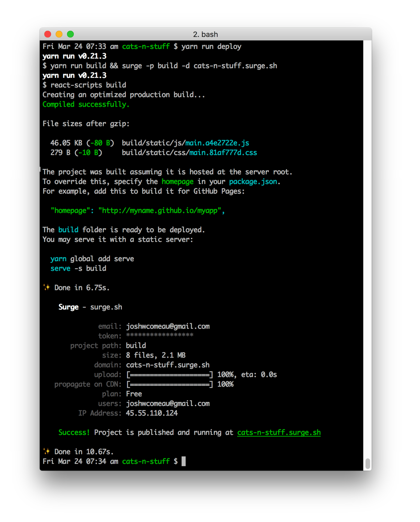Click the package.json highlighted text
This screenshot has width=420, height=522.
click(x=253, y=182)
